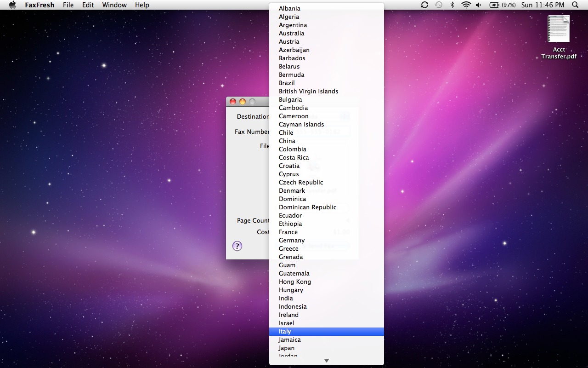Viewport: 588px width, 368px height.
Task: Select Denmark as the destination
Action: (x=327, y=190)
